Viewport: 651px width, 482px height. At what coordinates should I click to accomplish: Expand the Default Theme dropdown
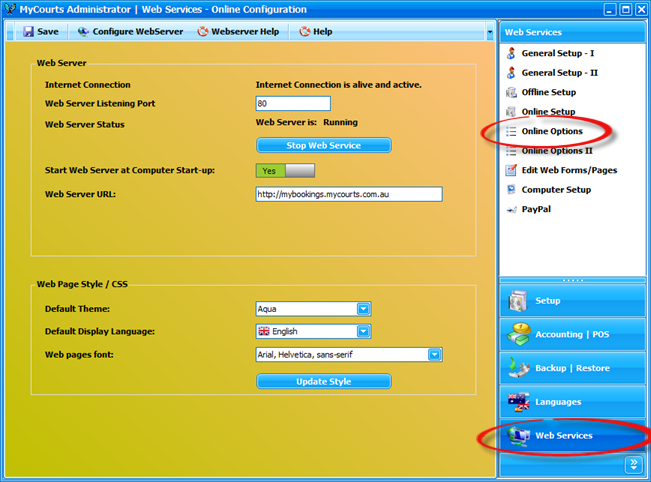(x=364, y=309)
